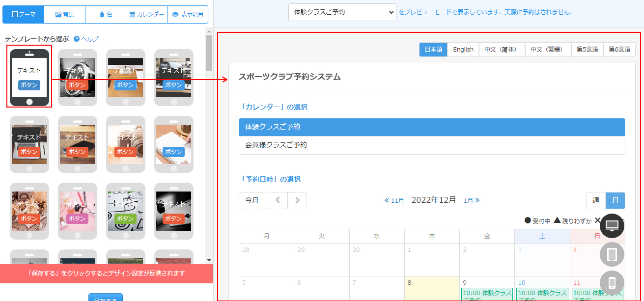Select 会員様クラスご予約 in calendar list
Image resolution: width=644 pixels, height=301 pixels.
coord(432,145)
